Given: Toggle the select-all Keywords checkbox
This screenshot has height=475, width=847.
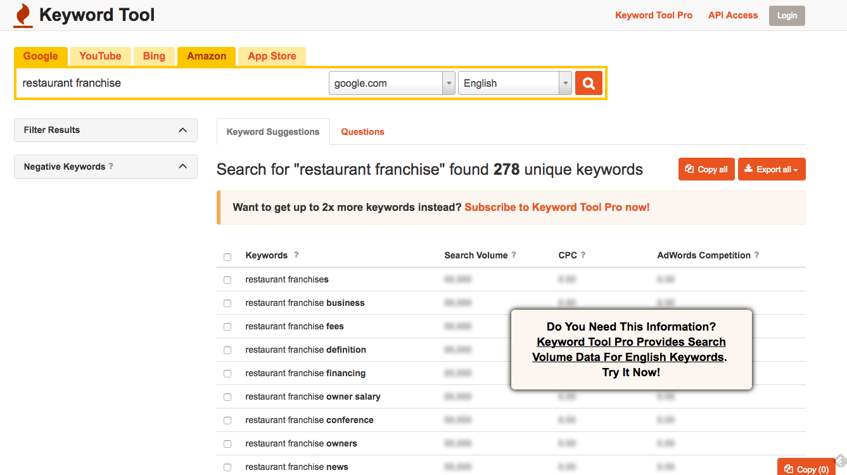Looking at the screenshot, I should coord(227,257).
